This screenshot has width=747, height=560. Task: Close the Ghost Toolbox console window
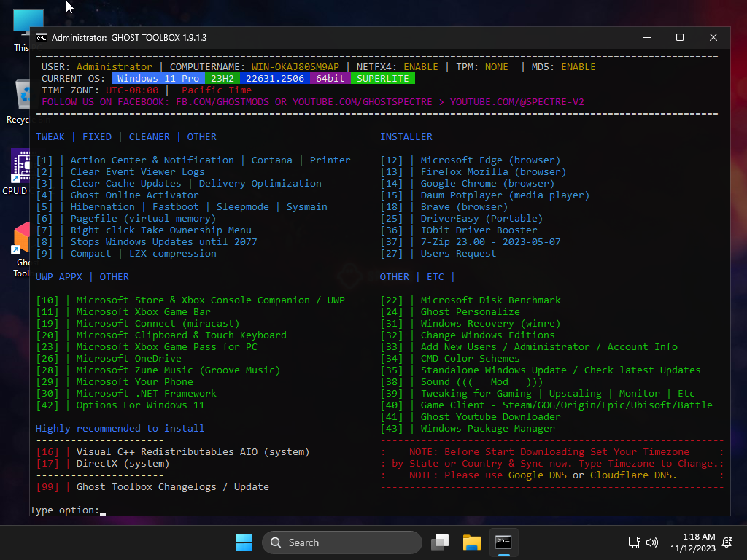(x=713, y=37)
